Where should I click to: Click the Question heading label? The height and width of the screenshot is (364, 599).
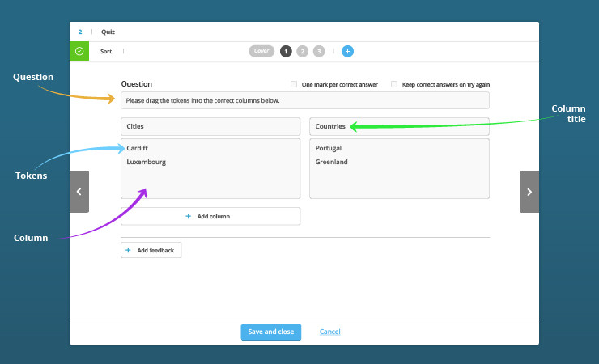click(136, 84)
